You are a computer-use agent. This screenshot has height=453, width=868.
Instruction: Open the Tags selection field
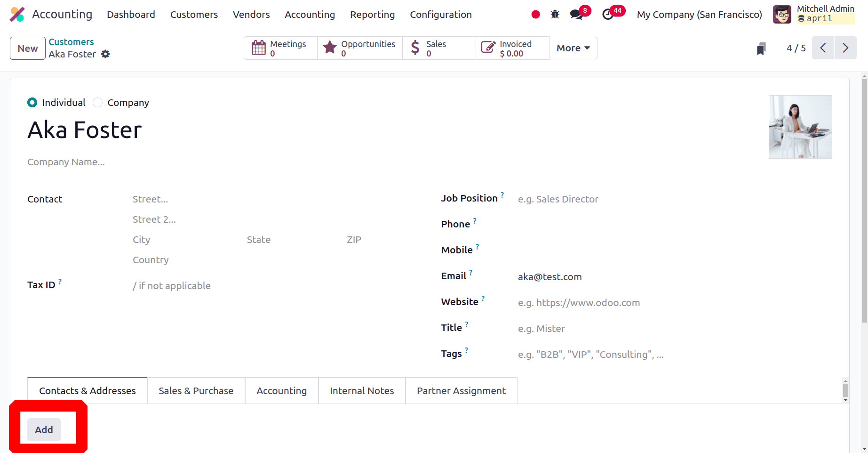pos(675,355)
